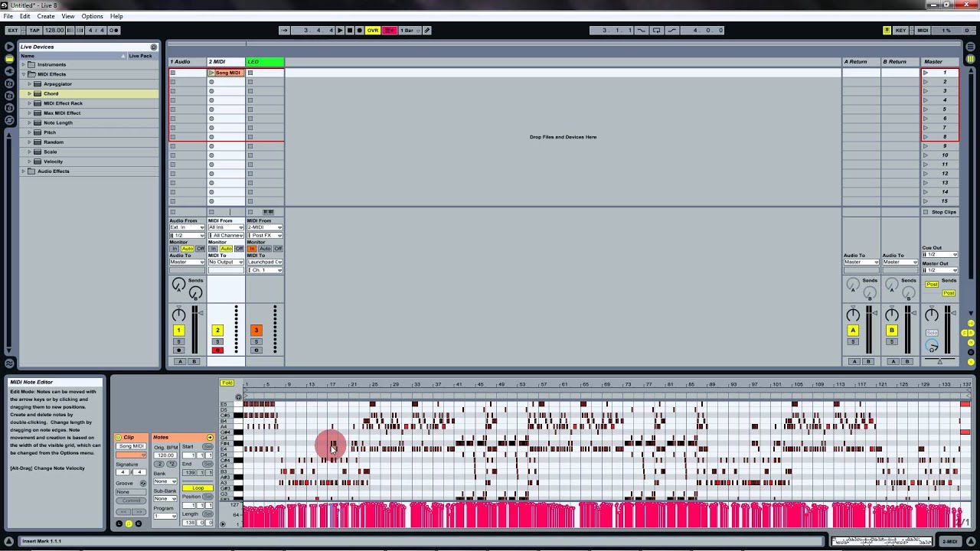Disable the OVR overdub toggle
The image size is (980, 551).
point(372,30)
